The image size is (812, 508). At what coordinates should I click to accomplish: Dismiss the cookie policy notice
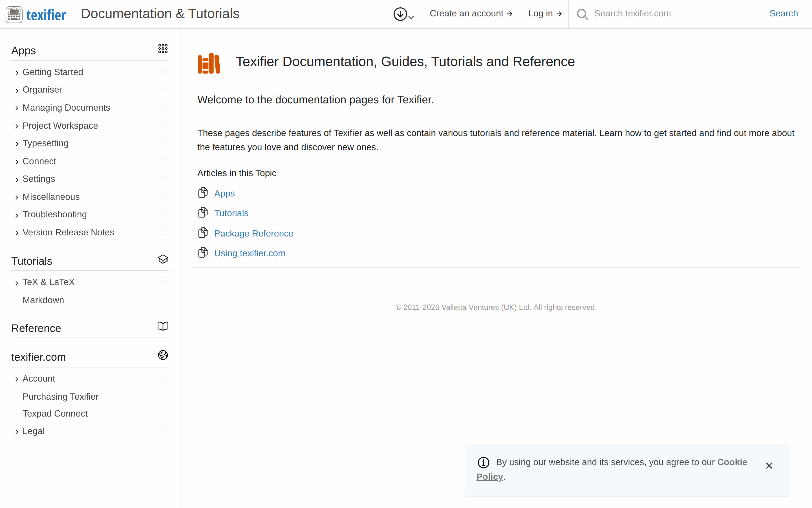click(769, 466)
